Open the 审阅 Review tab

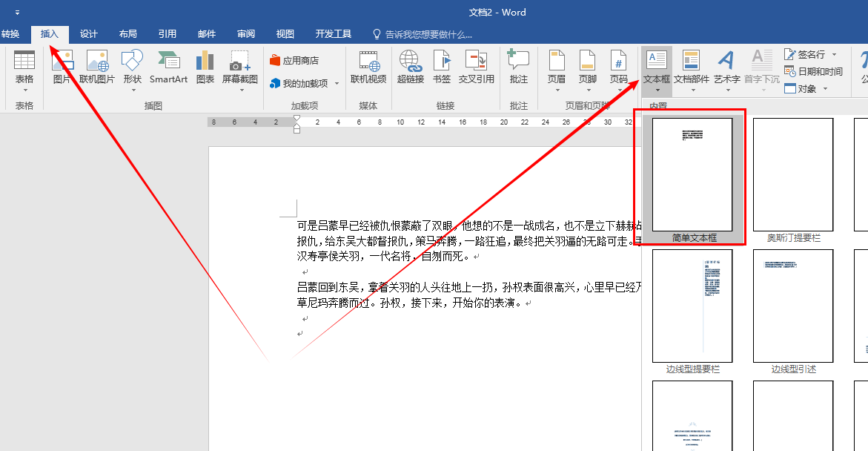pyautogui.click(x=246, y=34)
